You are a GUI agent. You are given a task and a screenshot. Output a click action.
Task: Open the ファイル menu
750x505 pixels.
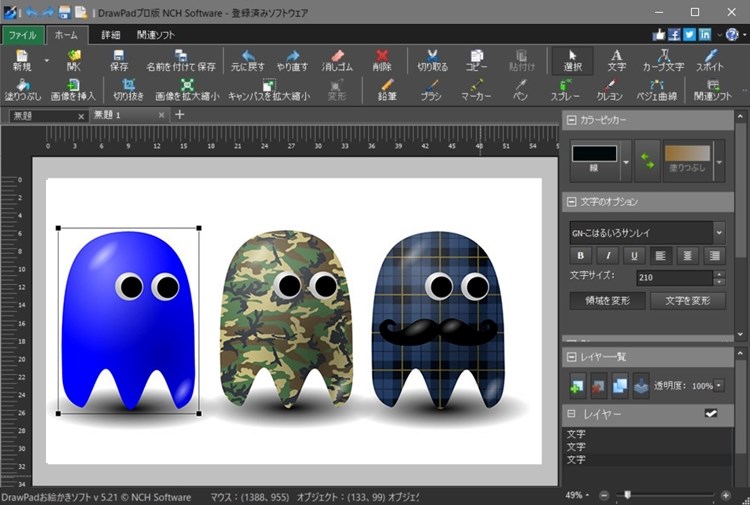22,35
